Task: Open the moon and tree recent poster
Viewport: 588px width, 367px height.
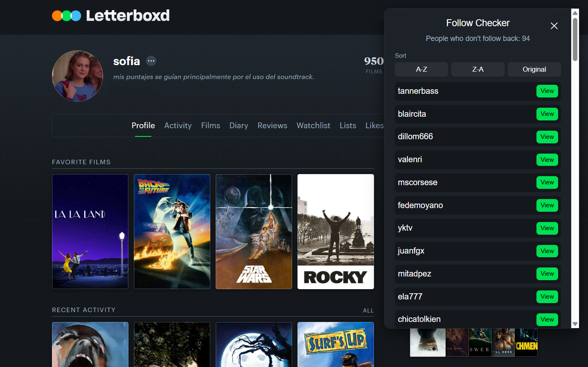Action: click(254, 344)
